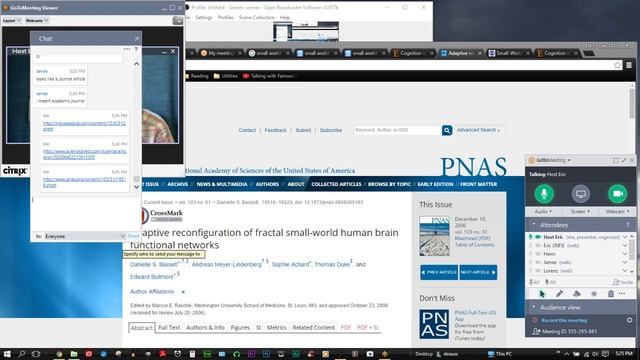Viewport: 640px width, 360px height.
Task: Click the PNAS search magnifier button
Action: [x=447, y=130]
